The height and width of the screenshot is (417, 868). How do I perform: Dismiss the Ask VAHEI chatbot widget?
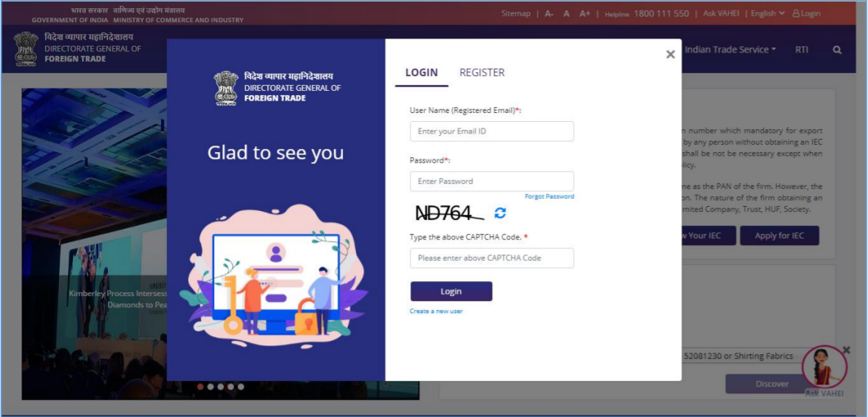pyautogui.click(x=846, y=350)
